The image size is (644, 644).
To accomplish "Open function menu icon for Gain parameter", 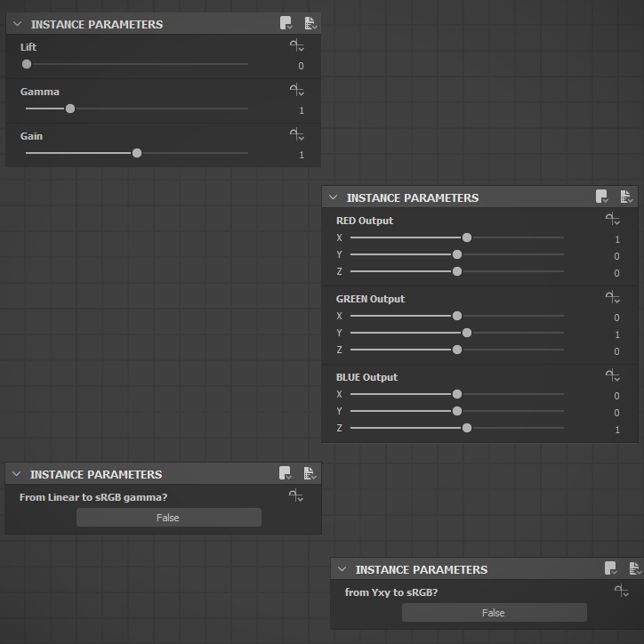I will tap(296, 134).
